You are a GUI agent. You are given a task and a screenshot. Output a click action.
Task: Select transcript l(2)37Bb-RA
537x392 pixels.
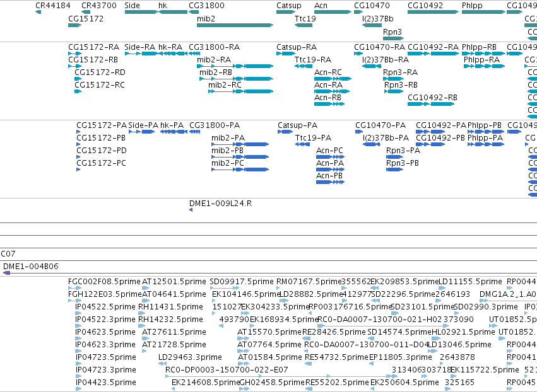point(386,59)
